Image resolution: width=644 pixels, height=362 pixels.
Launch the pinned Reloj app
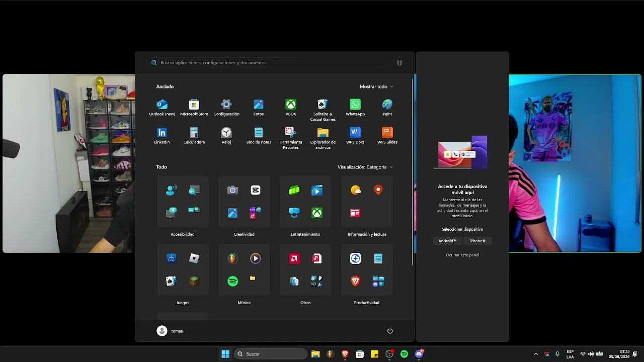226,136
